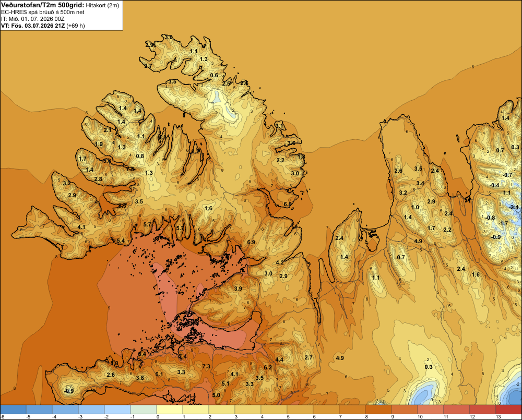This screenshot has width=522, height=420.
Task: Click the -1.7 temperature label
Action: click(503, 223)
